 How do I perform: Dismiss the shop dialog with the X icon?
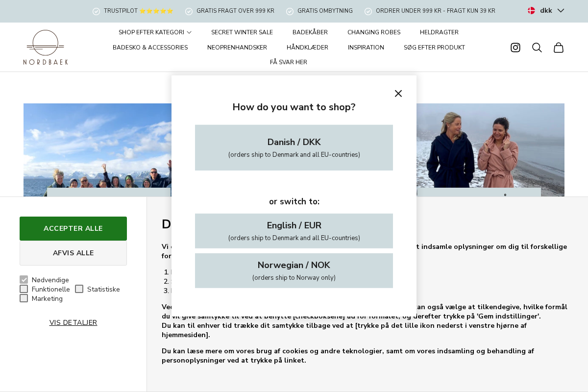(x=398, y=93)
